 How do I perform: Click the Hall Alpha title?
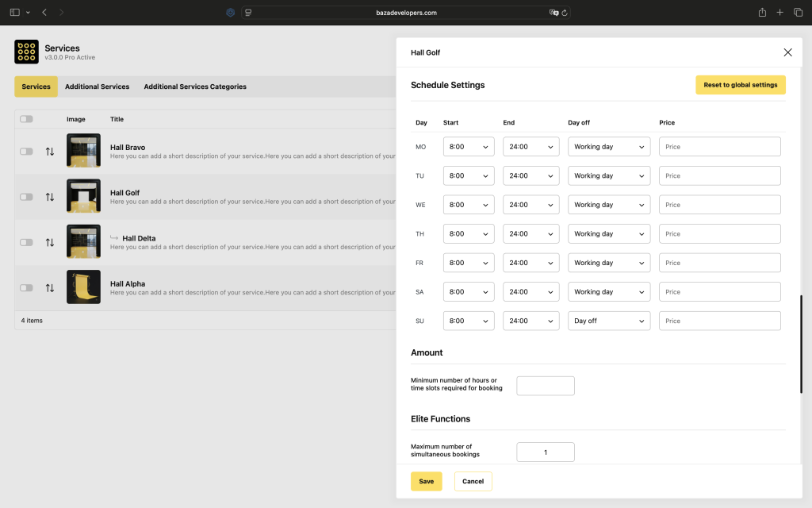[x=128, y=284]
